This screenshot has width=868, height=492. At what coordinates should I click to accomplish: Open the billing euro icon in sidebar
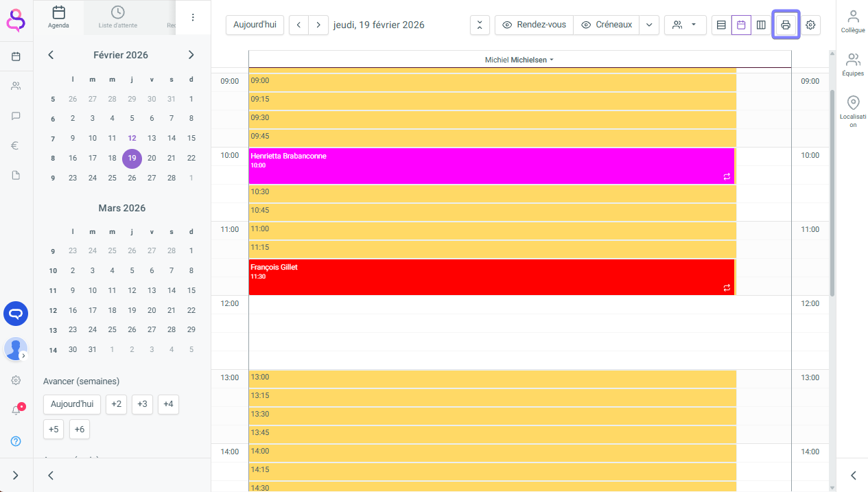(x=16, y=145)
